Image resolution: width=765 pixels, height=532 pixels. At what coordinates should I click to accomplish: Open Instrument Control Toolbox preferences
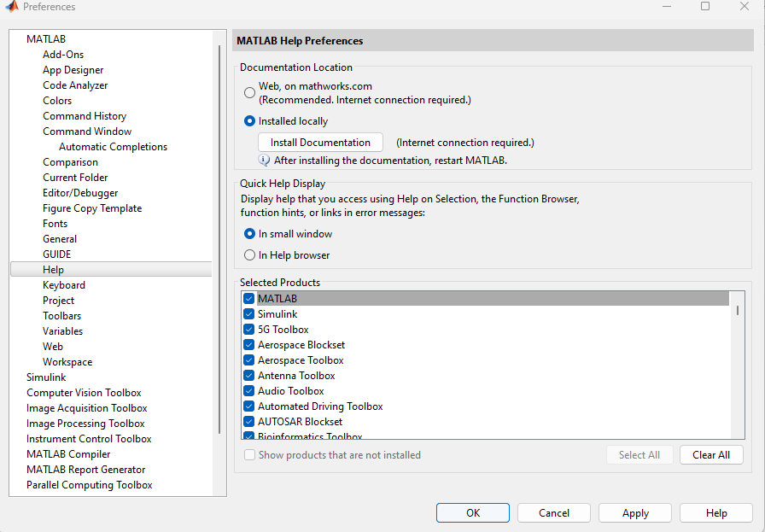point(89,439)
